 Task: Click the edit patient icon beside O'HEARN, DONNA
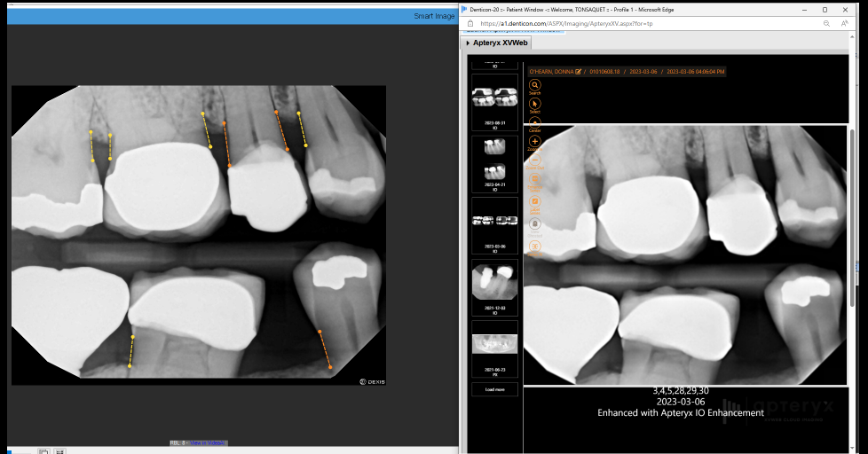[578, 71]
